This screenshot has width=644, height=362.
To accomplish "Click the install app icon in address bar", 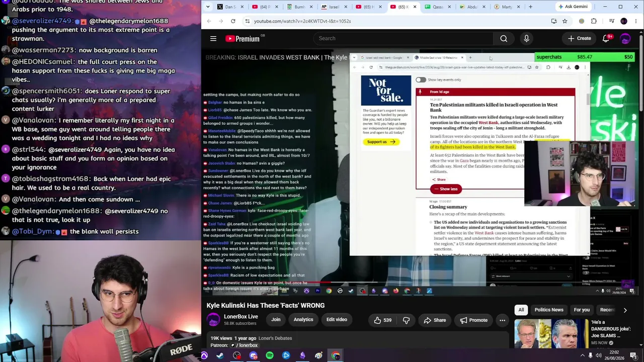I will pos(554,21).
